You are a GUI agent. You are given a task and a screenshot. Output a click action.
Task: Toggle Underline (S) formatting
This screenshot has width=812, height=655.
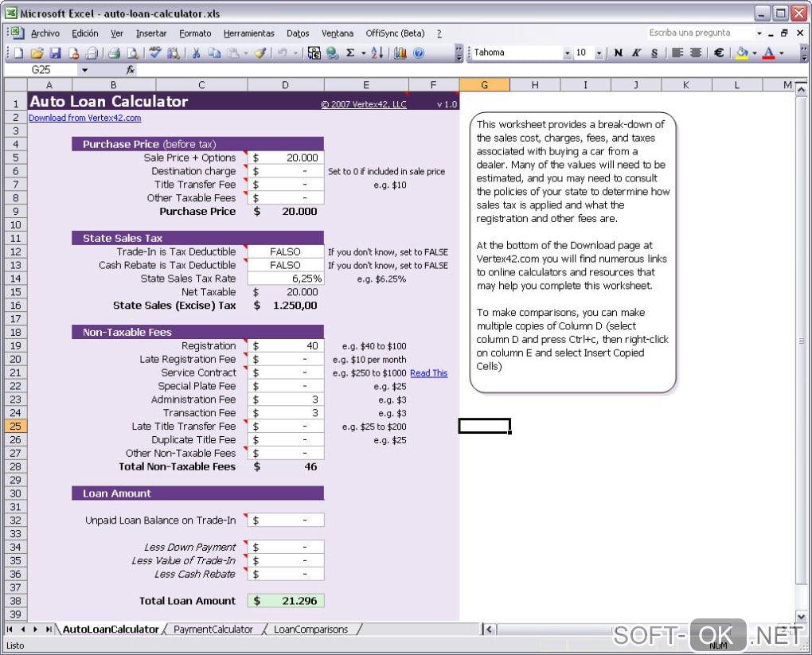[x=654, y=53]
